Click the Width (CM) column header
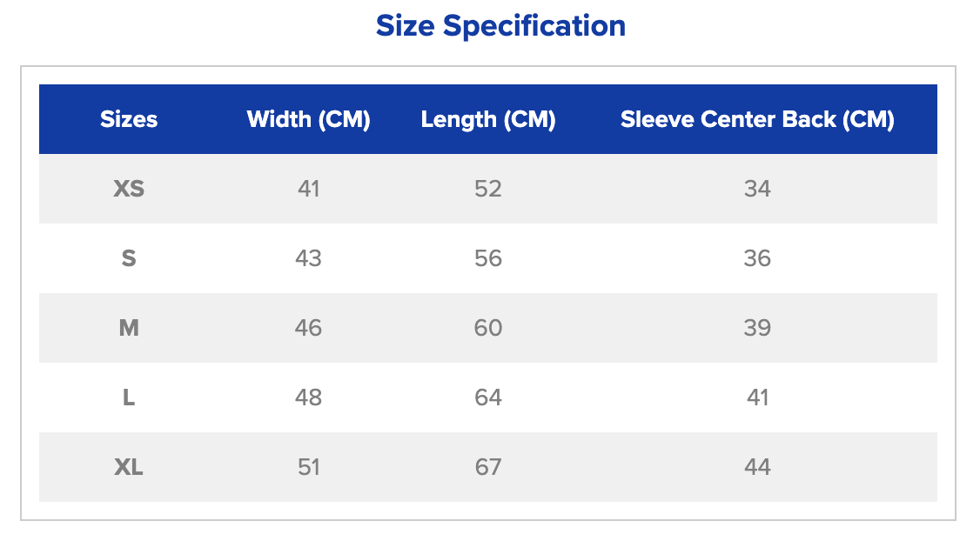Image resolution: width=980 pixels, height=541 pixels. pos(309,119)
